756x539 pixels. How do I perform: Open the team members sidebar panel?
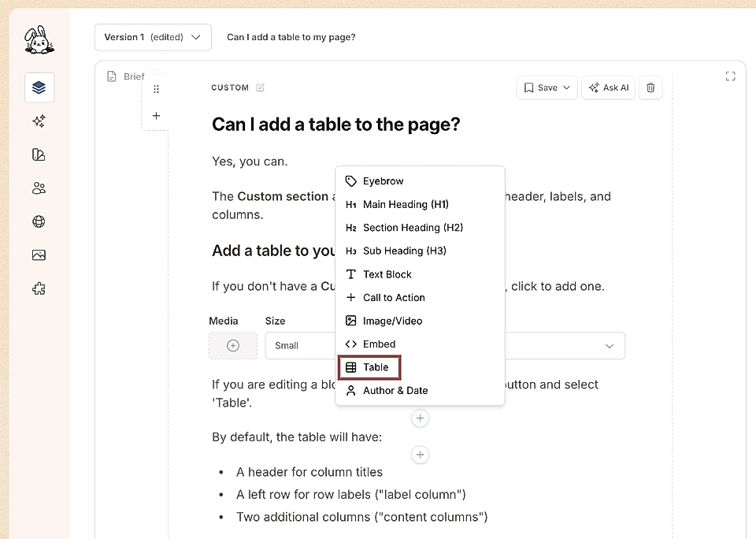tap(38, 188)
